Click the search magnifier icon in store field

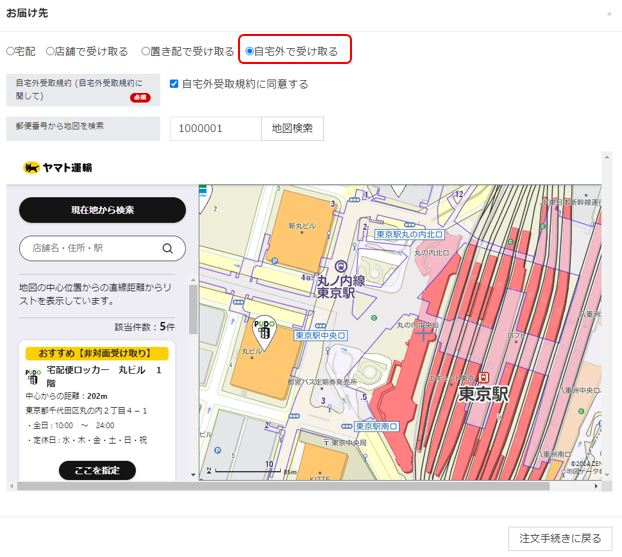(x=167, y=249)
